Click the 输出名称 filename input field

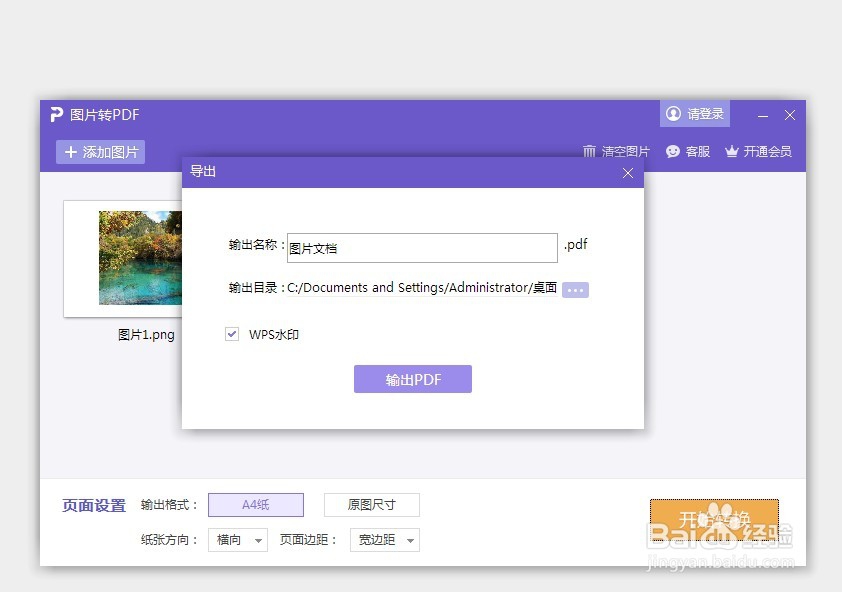pos(422,248)
